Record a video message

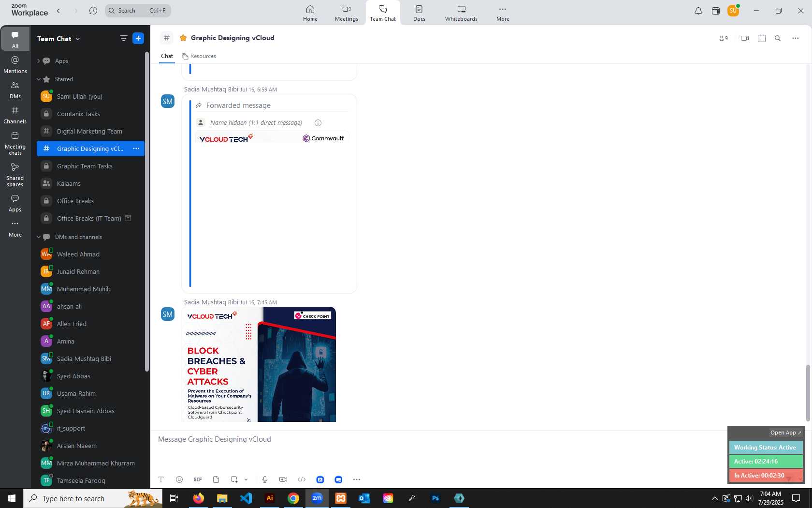[283, 479]
